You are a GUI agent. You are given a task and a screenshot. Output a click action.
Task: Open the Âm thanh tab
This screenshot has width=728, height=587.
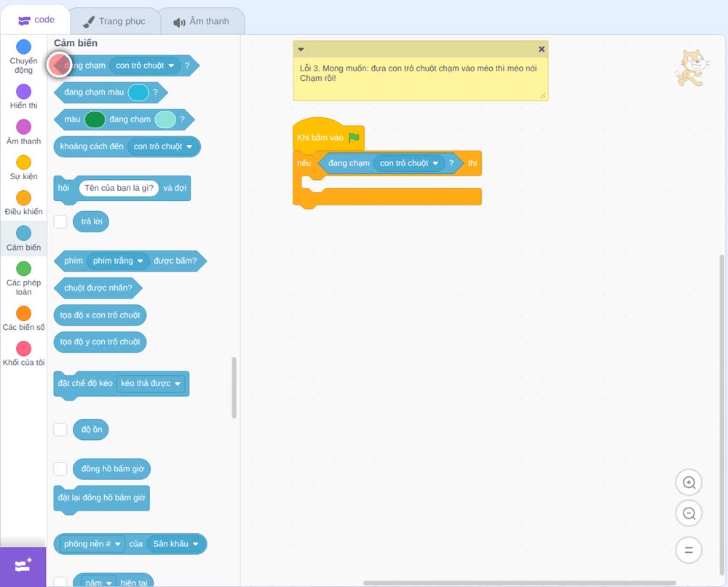pyautogui.click(x=202, y=21)
